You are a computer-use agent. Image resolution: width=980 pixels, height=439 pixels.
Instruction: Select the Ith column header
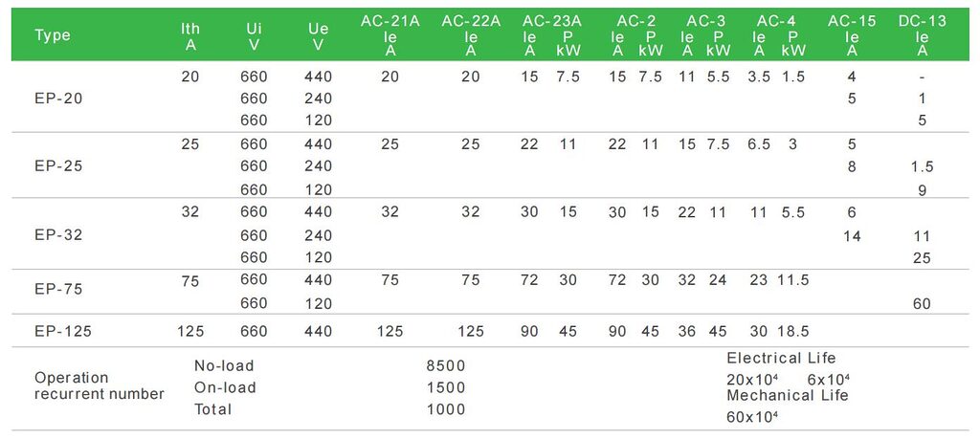[190, 36]
